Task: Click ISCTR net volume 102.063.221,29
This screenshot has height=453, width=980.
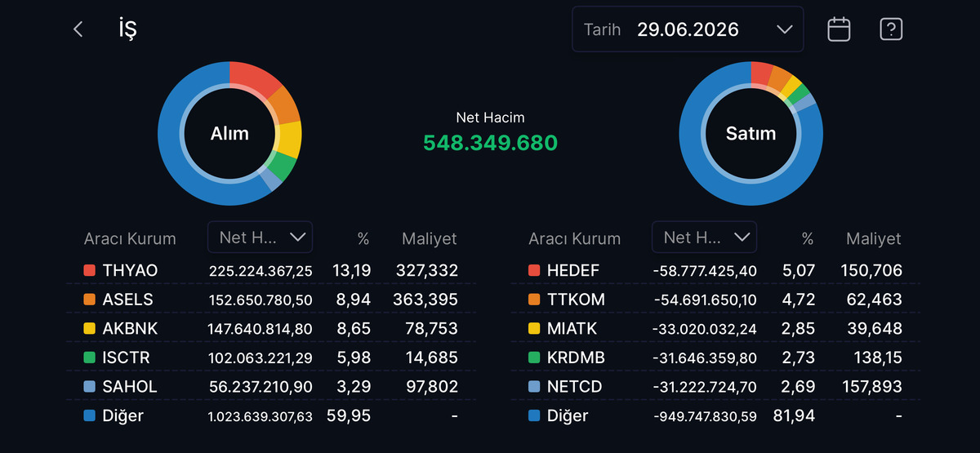Action: click(261, 358)
